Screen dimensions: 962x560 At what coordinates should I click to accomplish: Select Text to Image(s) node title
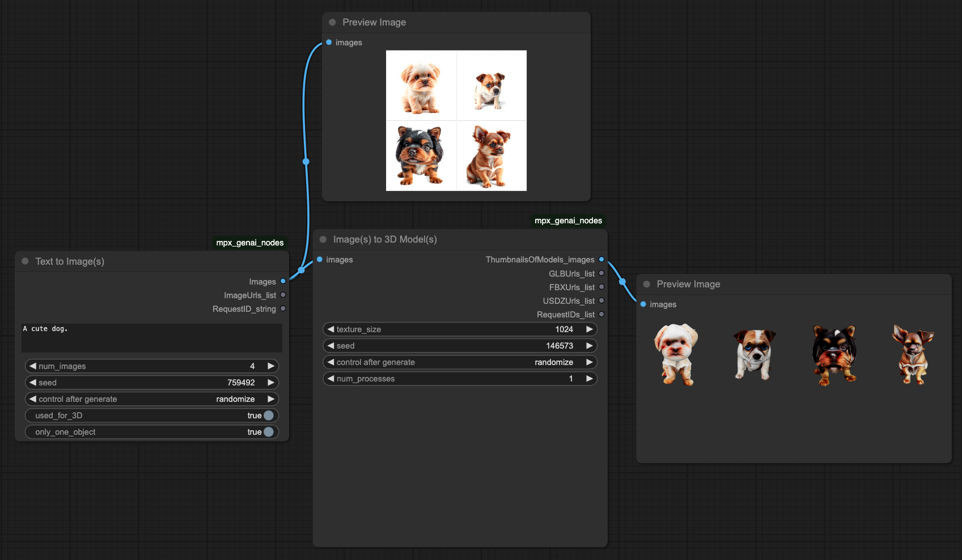tap(70, 261)
